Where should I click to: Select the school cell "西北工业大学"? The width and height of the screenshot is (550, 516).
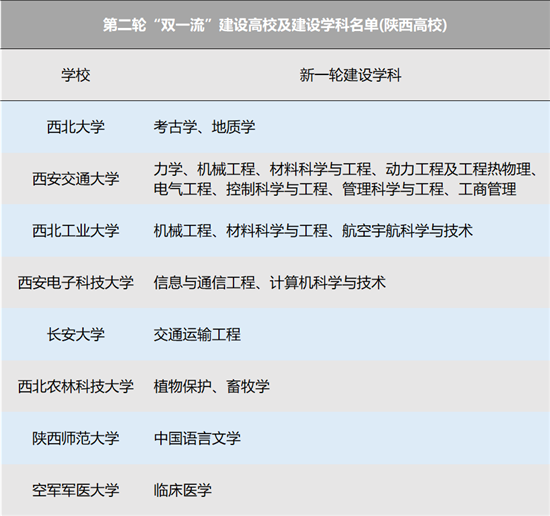[76, 231]
